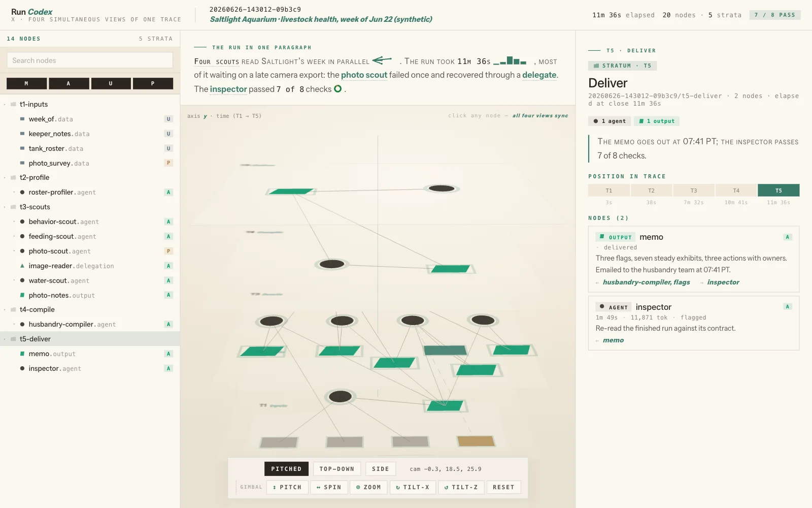
Task: Follow husbandry-compiler, flags link in memo card
Action: [x=646, y=282]
